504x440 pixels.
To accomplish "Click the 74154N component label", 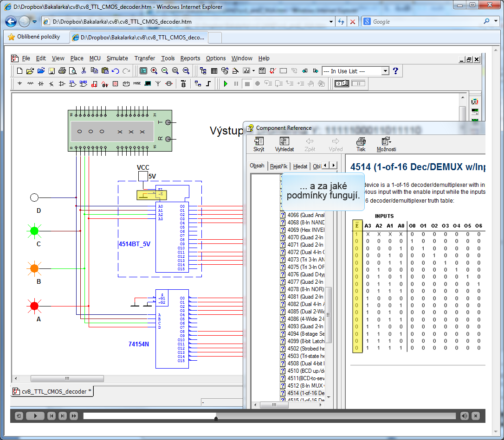I will point(139,344).
